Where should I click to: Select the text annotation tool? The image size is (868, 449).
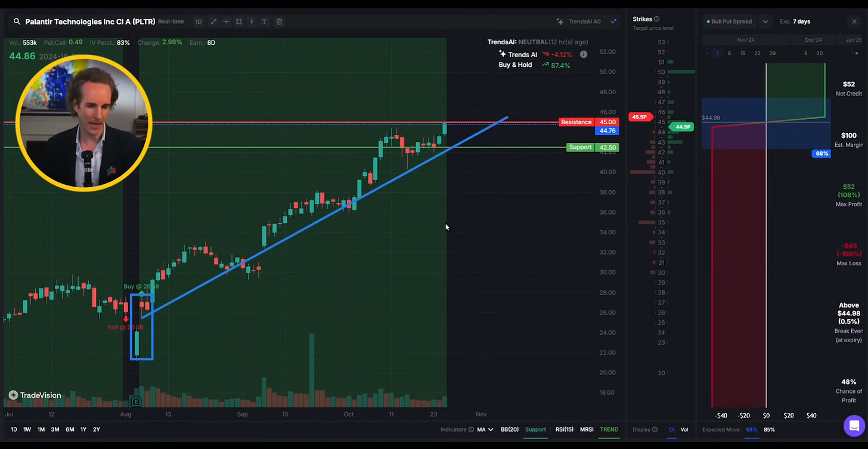[264, 21]
